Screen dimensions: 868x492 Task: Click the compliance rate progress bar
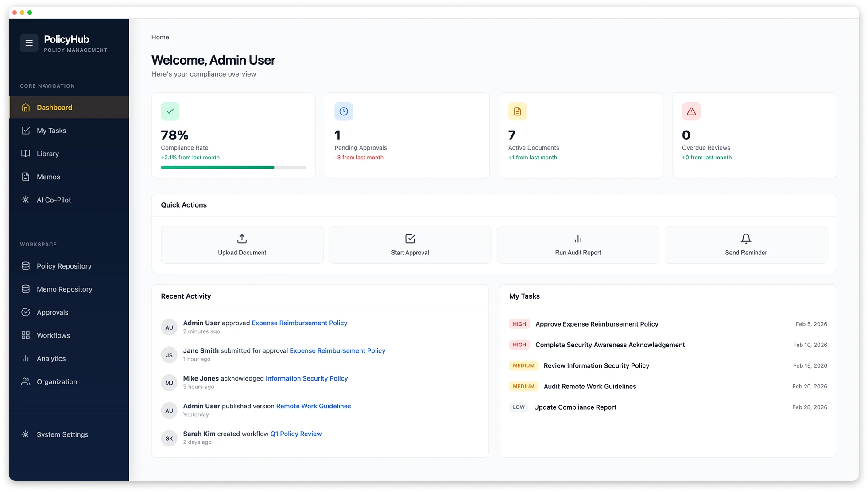click(233, 167)
